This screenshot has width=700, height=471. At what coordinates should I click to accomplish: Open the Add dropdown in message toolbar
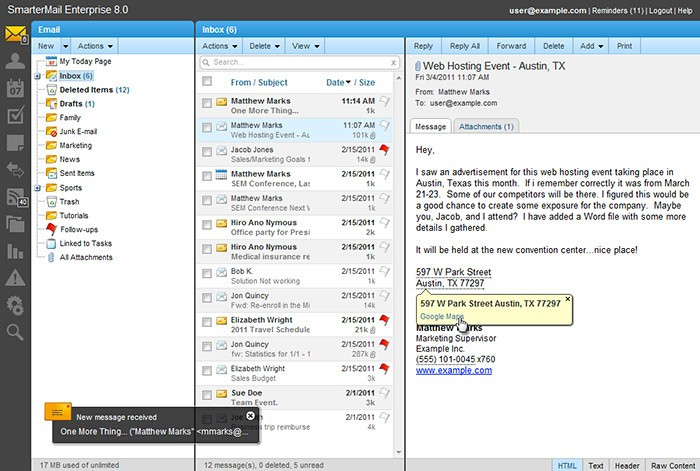point(592,46)
